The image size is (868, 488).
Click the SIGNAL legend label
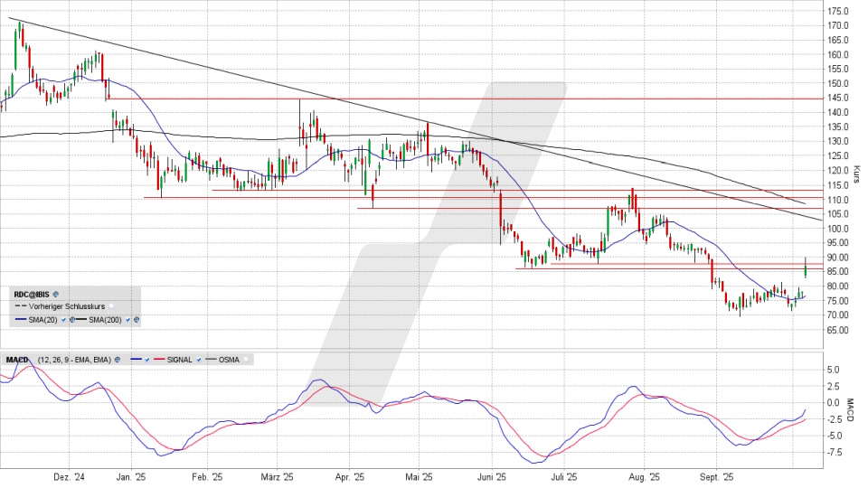[x=179, y=360]
